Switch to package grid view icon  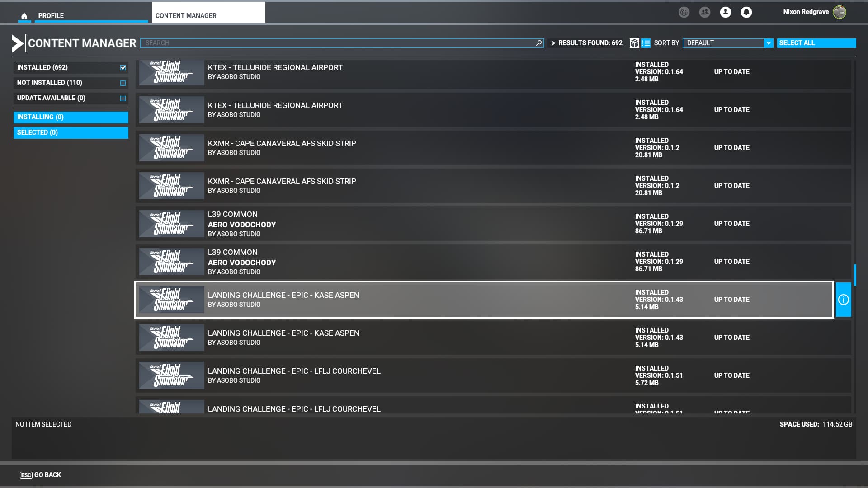tap(634, 43)
